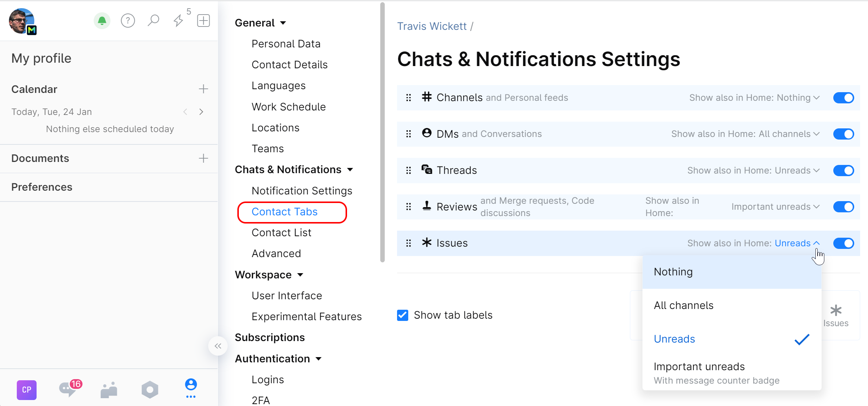Click the green notification bell icon

[x=102, y=21]
